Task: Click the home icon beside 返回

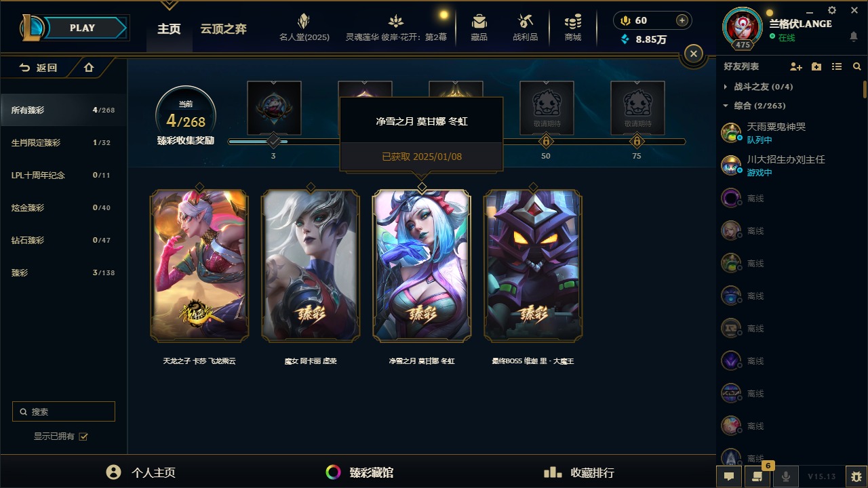Action: [x=89, y=68]
